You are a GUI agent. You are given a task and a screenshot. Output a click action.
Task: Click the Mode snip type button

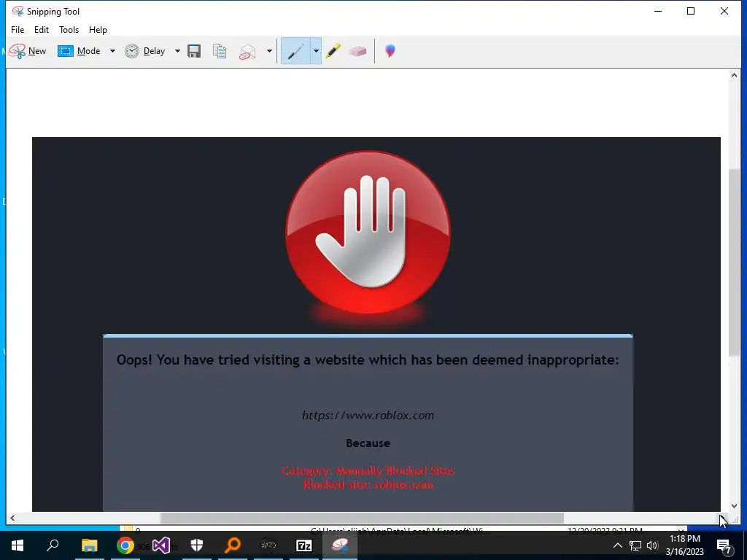click(x=79, y=51)
